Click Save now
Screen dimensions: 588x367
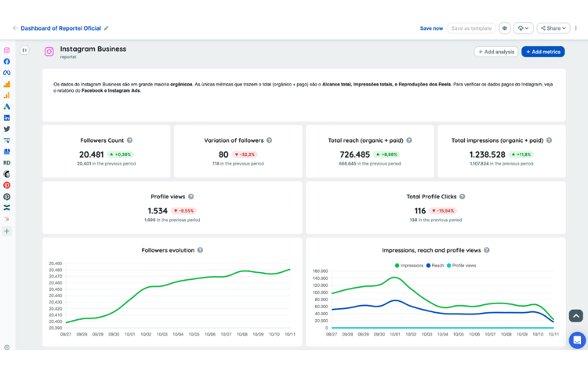431,28
